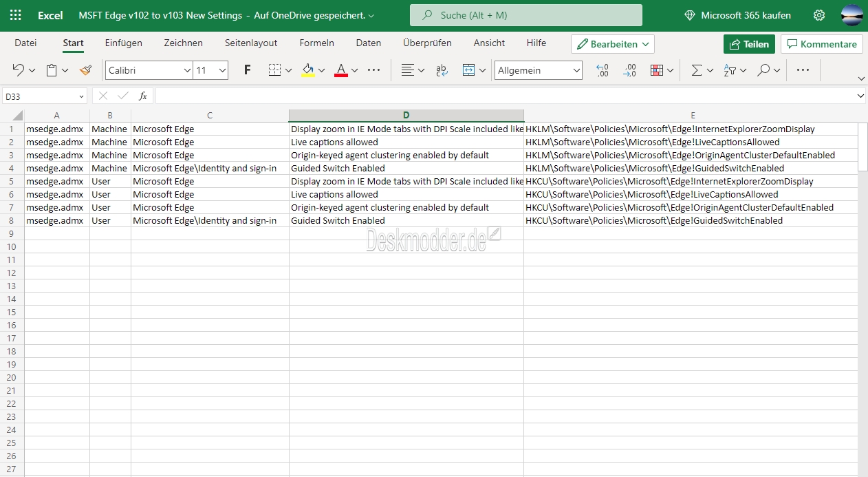The width and height of the screenshot is (868, 477).
Task: Open Find and Select magnifier icon
Action: pyautogui.click(x=763, y=70)
